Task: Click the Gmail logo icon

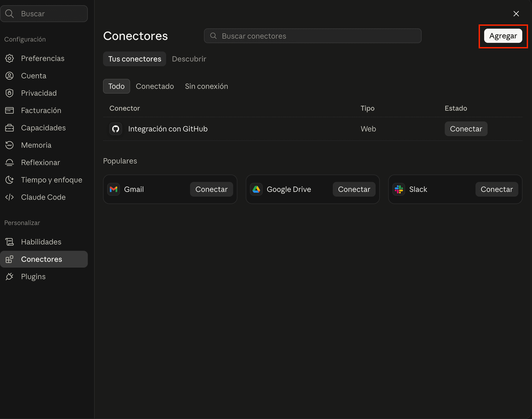Action: 114,189
